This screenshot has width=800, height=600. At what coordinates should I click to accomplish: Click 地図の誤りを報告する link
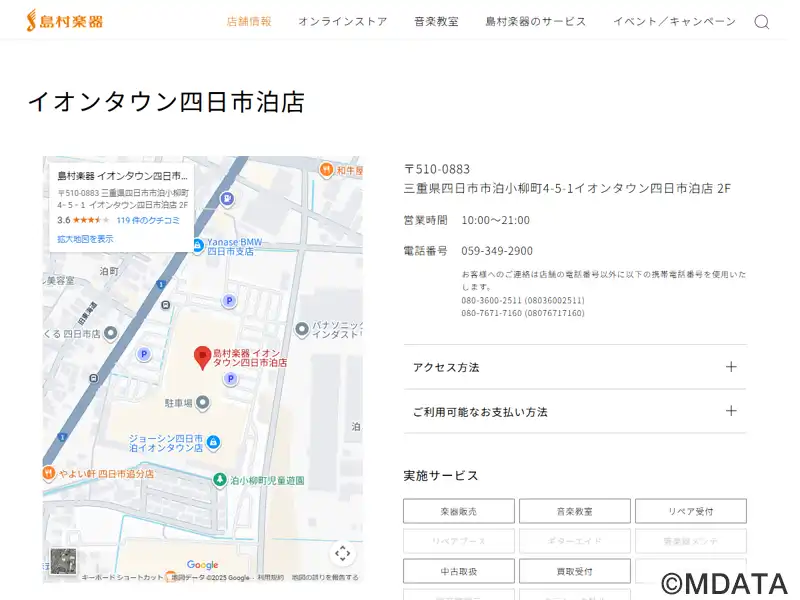[x=325, y=578]
